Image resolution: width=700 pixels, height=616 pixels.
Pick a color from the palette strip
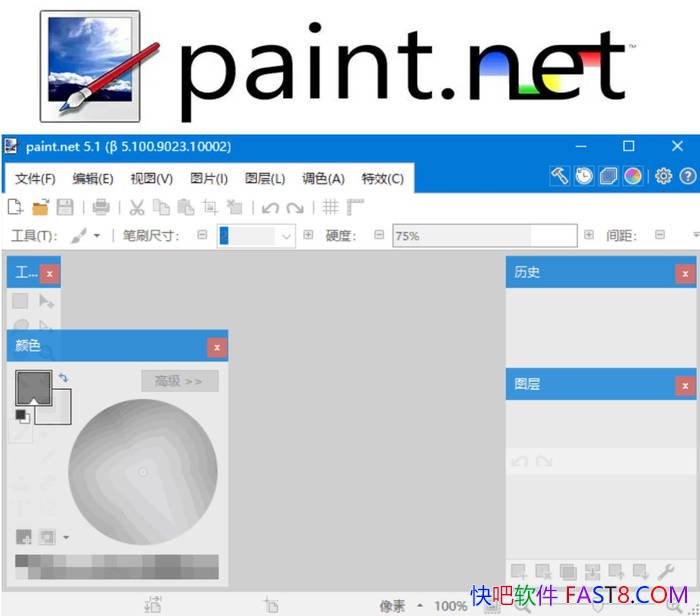117,567
